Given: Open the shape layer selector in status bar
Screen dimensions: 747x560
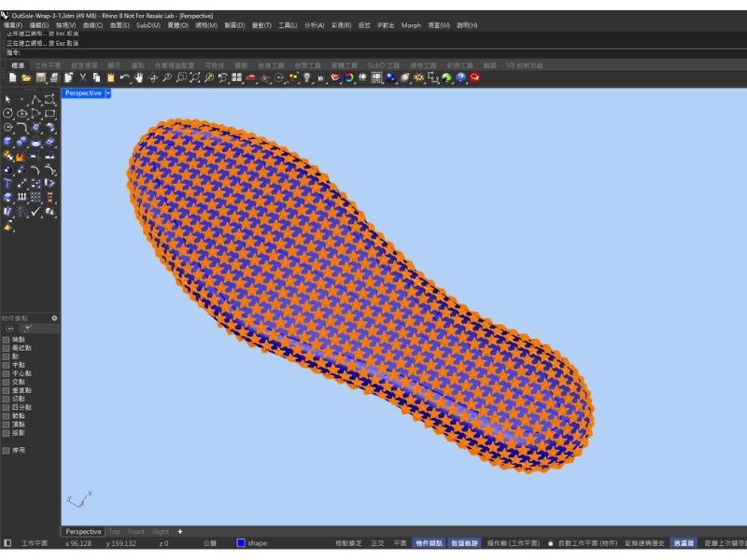Looking at the screenshot, I should tap(257, 542).
